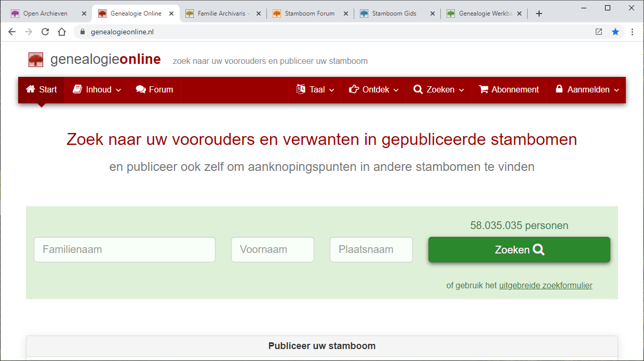Click the Open Archieven tab favicon

click(x=15, y=14)
